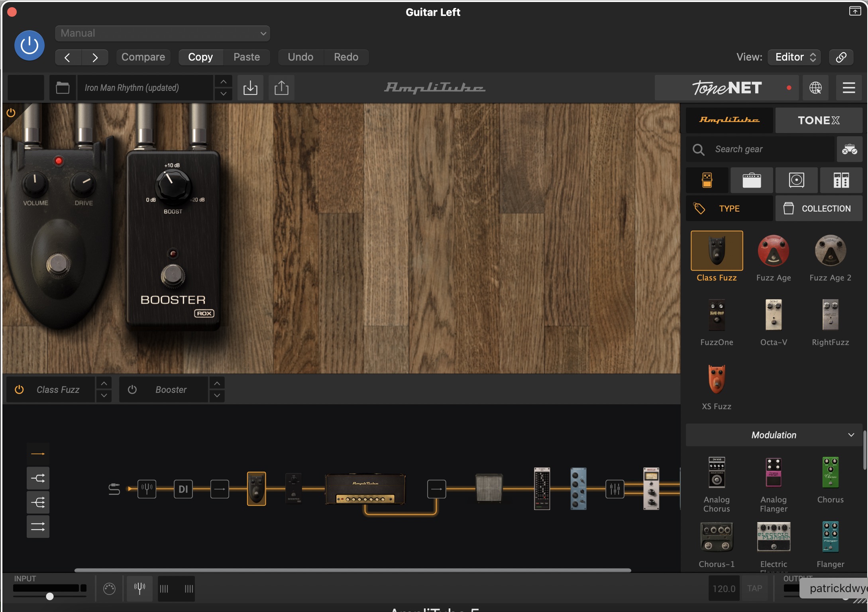
Task: Select the cabinet speaker gear category icon
Action: 796,180
